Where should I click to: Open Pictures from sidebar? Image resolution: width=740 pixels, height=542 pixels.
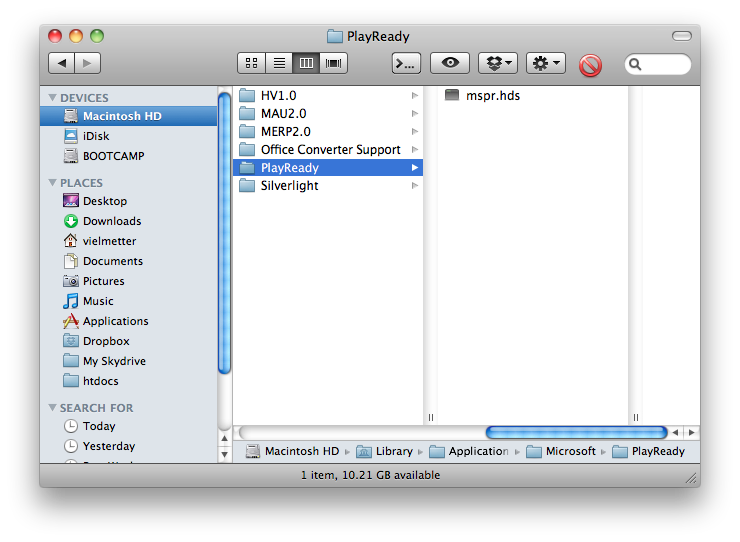pos(128,281)
